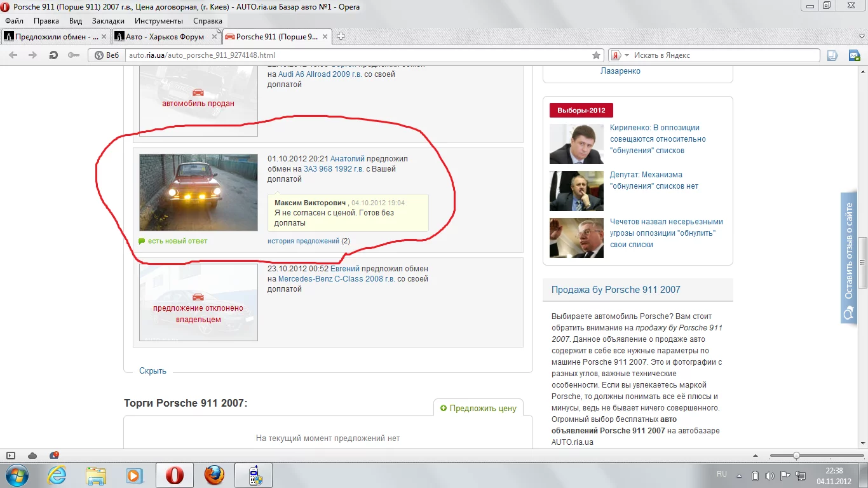
Task: Expand 'история предложений (2)'
Action: (309, 241)
